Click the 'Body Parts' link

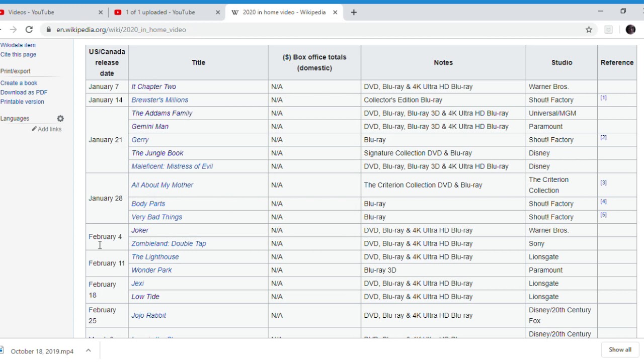point(148,204)
